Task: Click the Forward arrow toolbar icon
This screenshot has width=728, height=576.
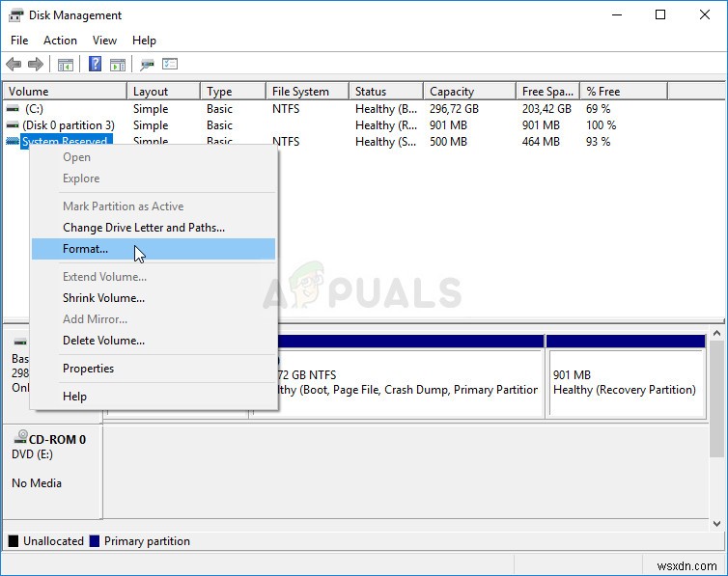Action: coord(36,64)
